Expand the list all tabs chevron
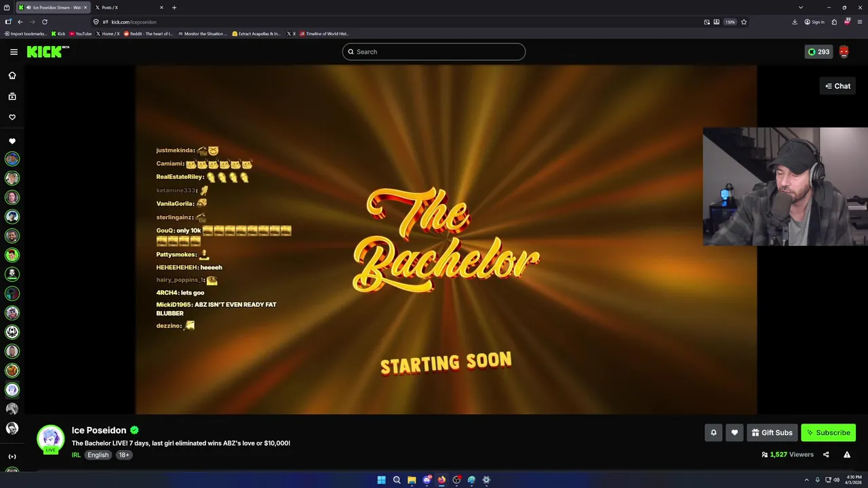Viewport: 868px width, 488px height. (801, 7)
